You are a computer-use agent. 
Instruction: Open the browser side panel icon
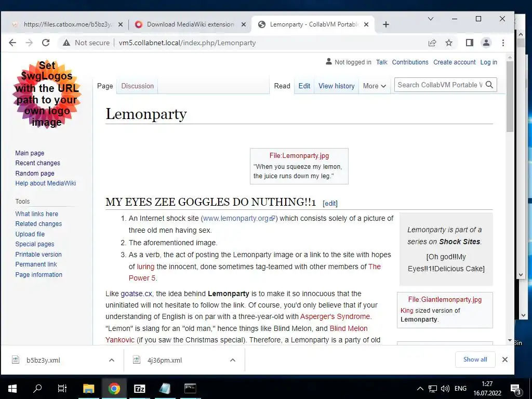coord(470,43)
